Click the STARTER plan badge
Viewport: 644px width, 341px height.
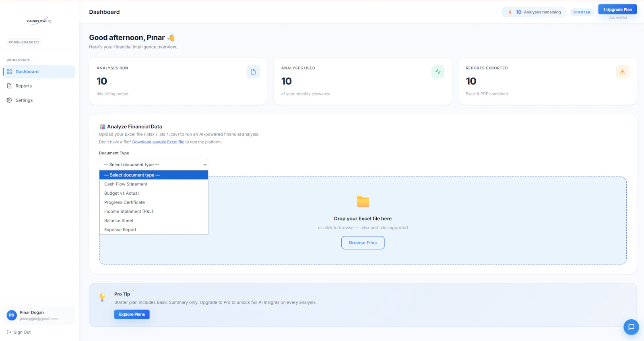click(x=582, y=12)
